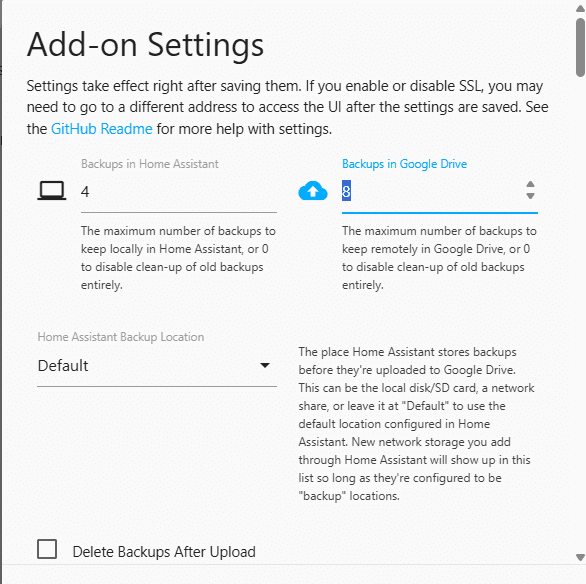Screen dimensions: 586x584
Task: Open the GitHub Readme link
Action: 102,129
